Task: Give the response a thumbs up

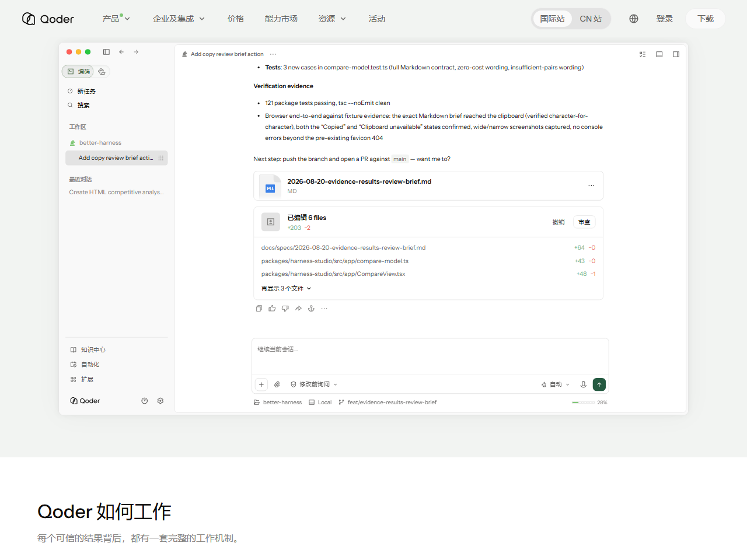Action: 272,309
